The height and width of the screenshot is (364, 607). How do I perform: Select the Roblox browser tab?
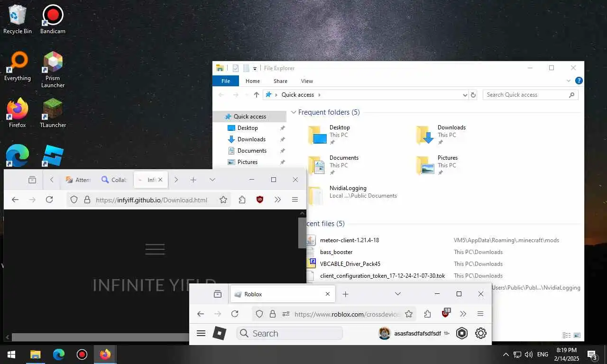click(x=283, y=294)
